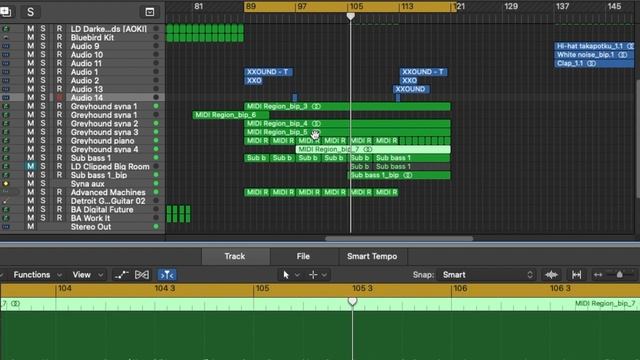Solo the Syna aux track

click(x=43, y=184)
